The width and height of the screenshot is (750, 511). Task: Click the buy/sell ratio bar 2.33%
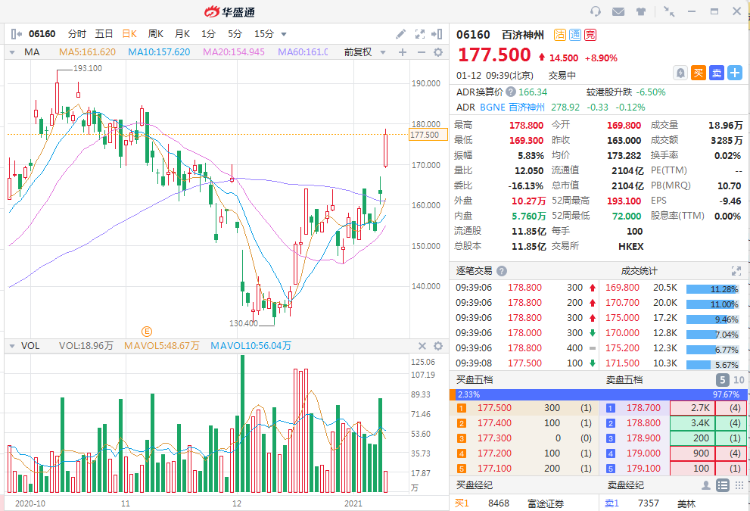click(x=598, y=395)
